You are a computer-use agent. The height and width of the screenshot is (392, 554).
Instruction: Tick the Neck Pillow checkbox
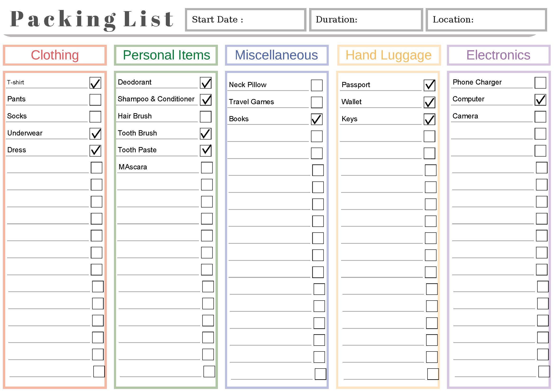point(317,86)
